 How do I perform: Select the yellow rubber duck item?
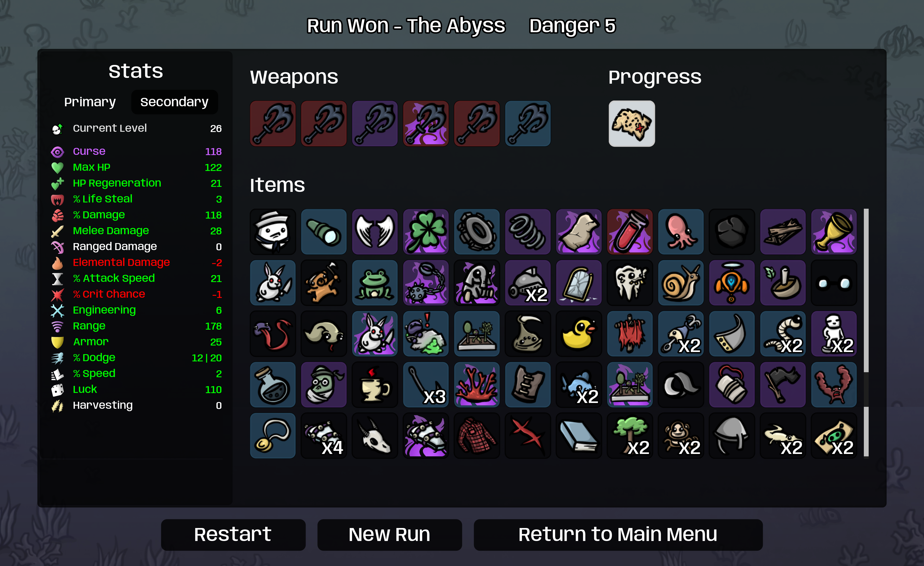(x=579, y=333)
